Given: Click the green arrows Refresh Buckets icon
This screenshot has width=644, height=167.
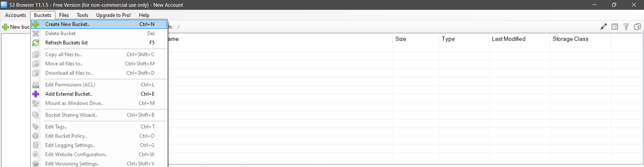Looking at the screenshot, I should point(36,43).
